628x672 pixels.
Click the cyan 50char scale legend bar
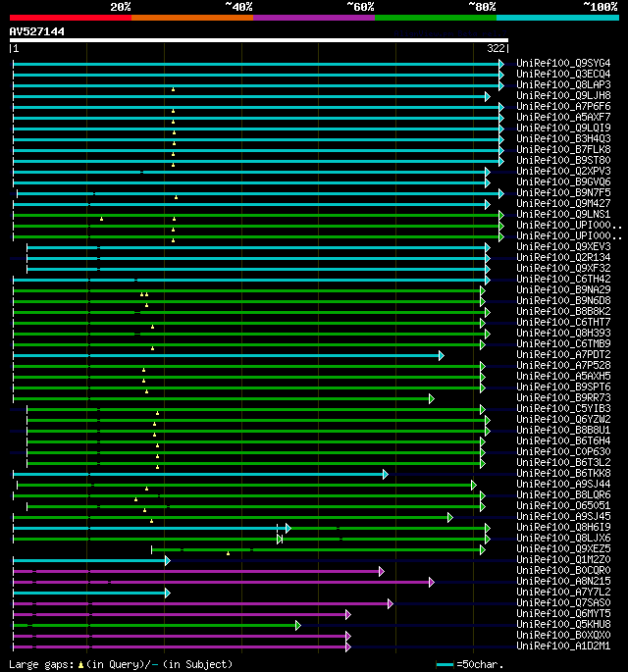(445, 665)
